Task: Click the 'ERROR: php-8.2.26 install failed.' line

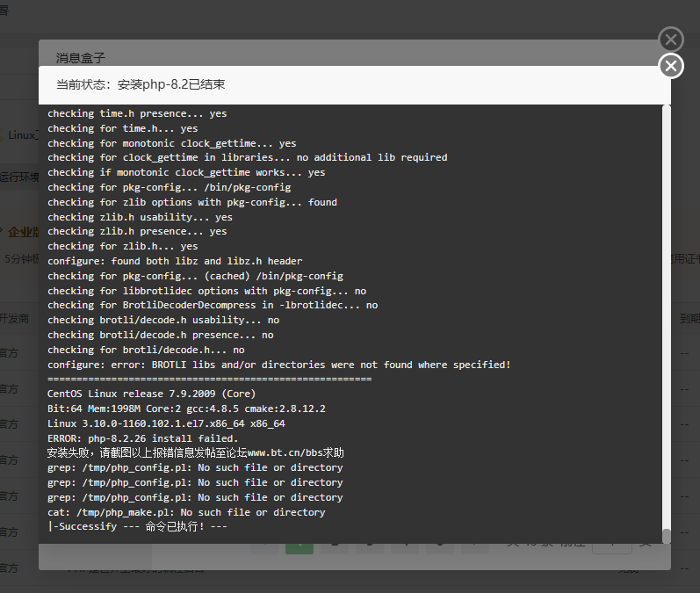Action: pos(143,438)
